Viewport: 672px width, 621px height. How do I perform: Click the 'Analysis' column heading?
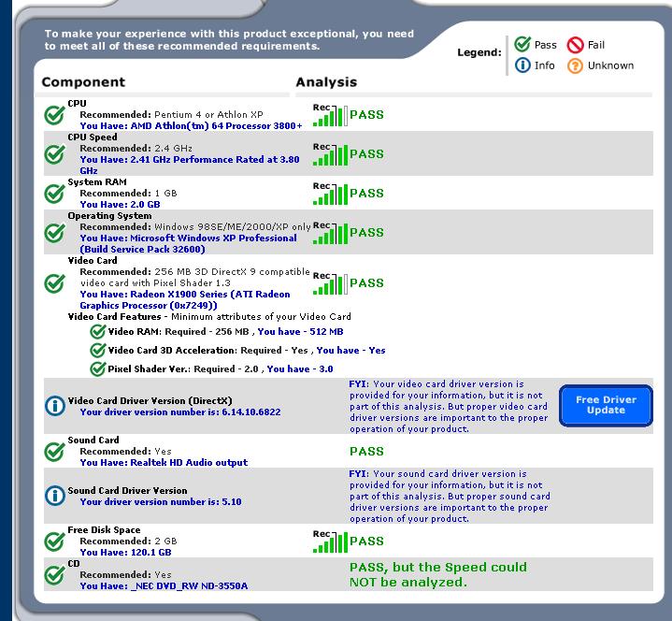326,82
